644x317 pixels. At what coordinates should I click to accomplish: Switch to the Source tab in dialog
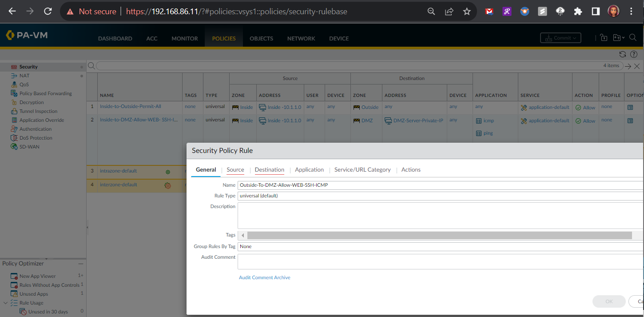click(235, 169)
